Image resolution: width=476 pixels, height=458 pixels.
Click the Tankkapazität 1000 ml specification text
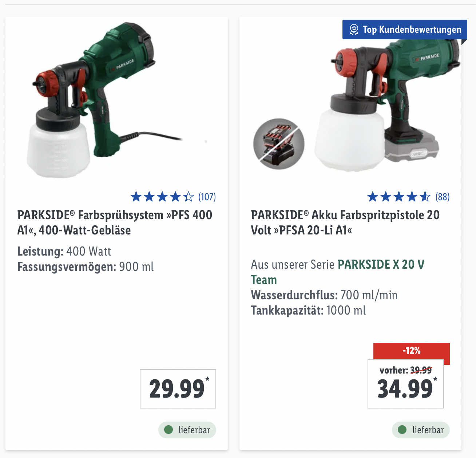click(308, 311)
